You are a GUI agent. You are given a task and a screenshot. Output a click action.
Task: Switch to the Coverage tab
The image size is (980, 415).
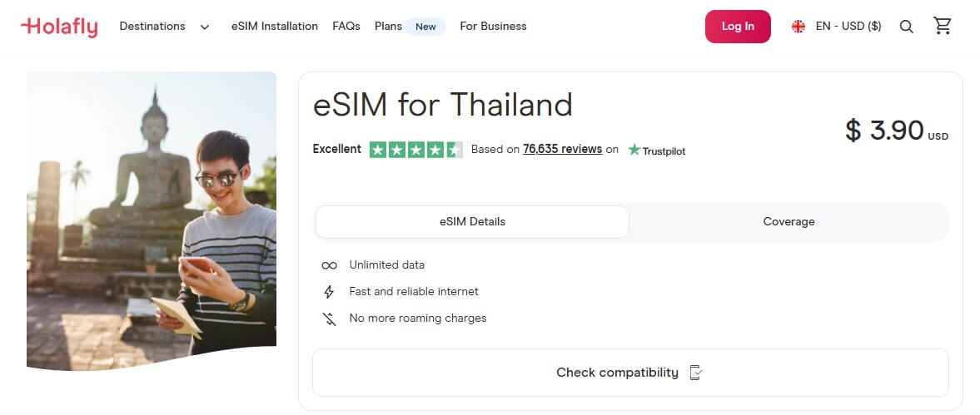click(788, 222)
